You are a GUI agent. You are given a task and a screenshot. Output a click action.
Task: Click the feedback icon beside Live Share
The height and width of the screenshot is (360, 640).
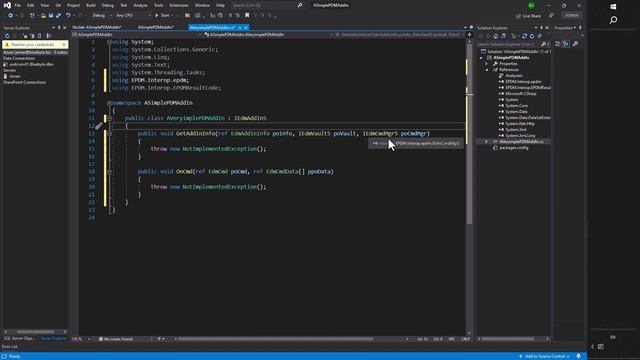click(551, 16)
